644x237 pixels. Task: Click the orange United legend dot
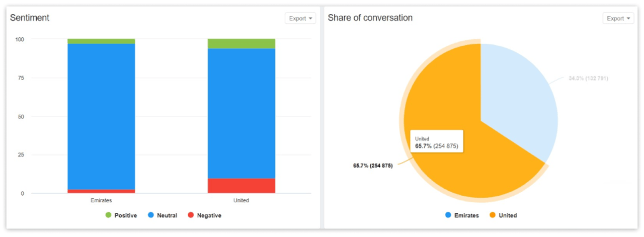point(493,215)
